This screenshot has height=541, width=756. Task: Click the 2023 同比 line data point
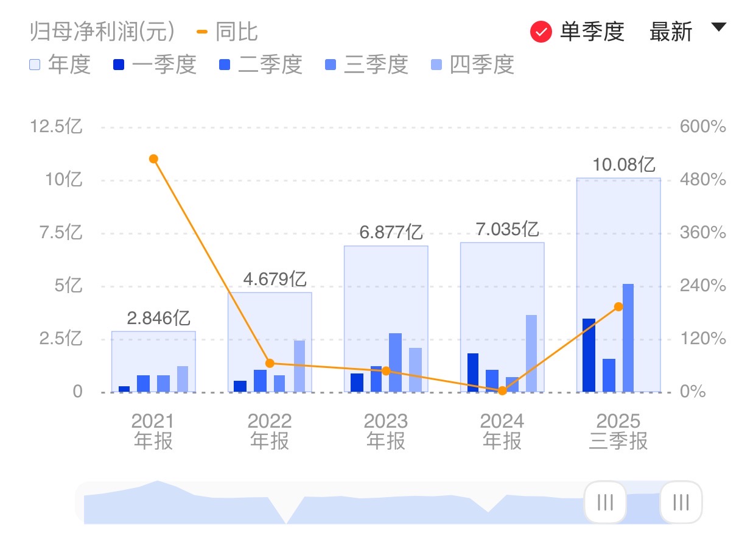[x=386, y=370]
